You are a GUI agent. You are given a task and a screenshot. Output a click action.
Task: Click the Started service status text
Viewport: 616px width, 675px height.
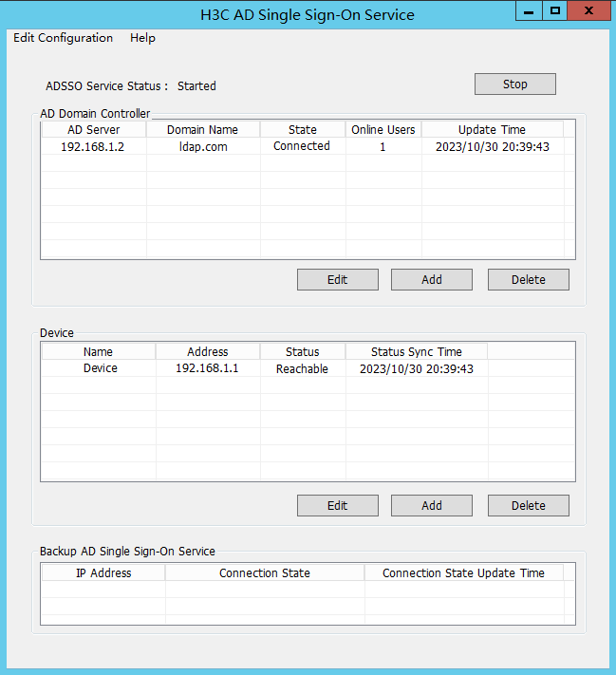click(x=196, y=86)
